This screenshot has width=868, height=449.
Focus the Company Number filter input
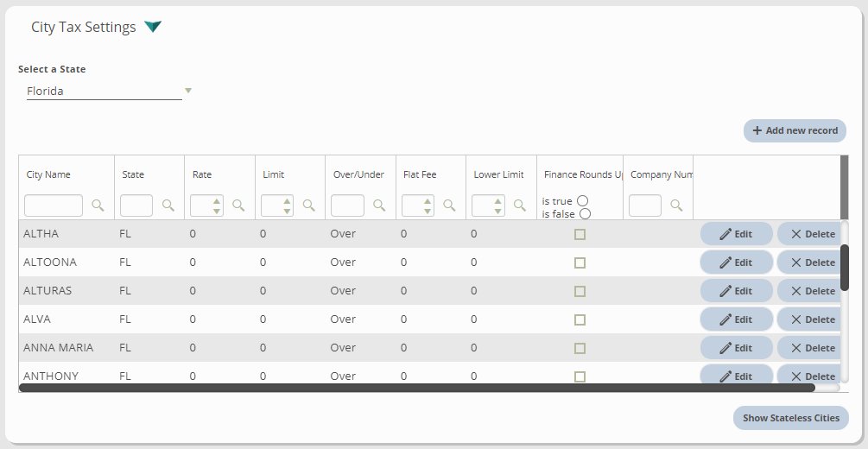pyautogui.click(x=645, y=206)
